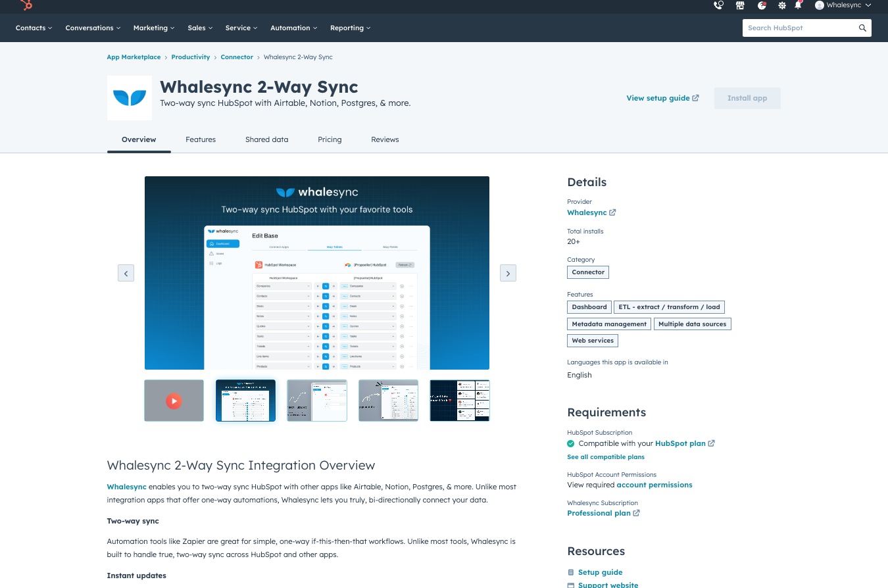
Task: Open the HubSpot plan link
Action: coord(685,443)
